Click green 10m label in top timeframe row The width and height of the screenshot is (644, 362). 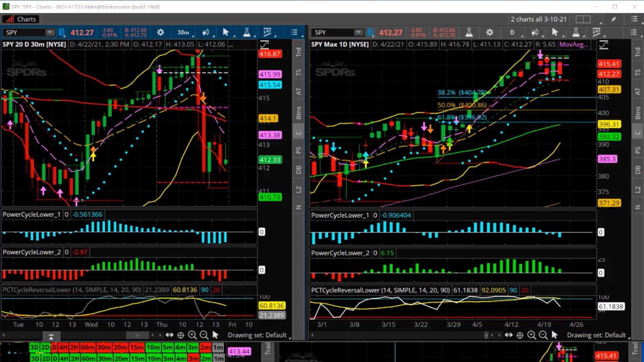point(153,348)
